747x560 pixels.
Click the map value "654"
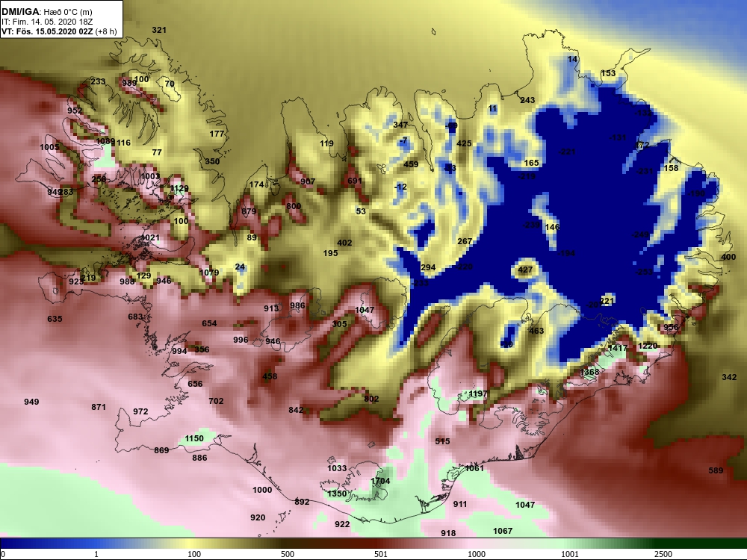209,323
